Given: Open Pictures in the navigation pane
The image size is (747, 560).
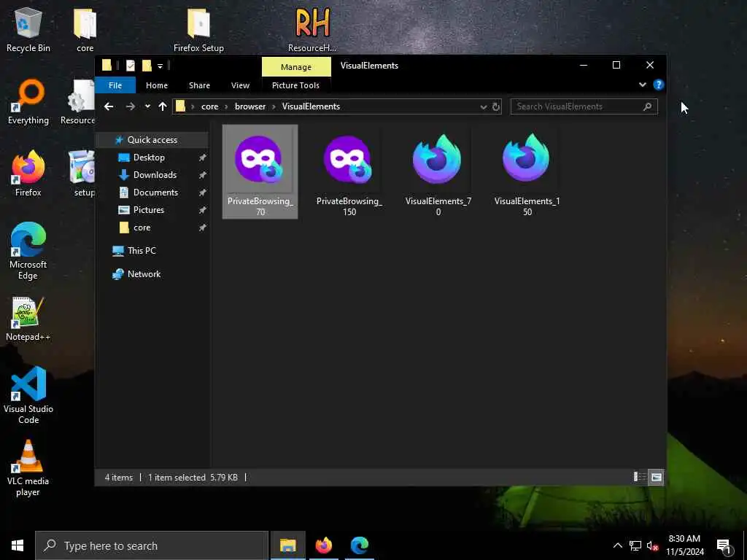Looking at the screenshot, I should (x=148, y=210).
